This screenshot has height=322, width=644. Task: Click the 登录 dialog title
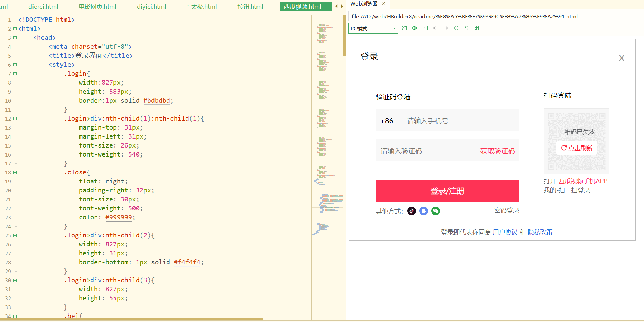pyautogui.click(x=369, y=57)
